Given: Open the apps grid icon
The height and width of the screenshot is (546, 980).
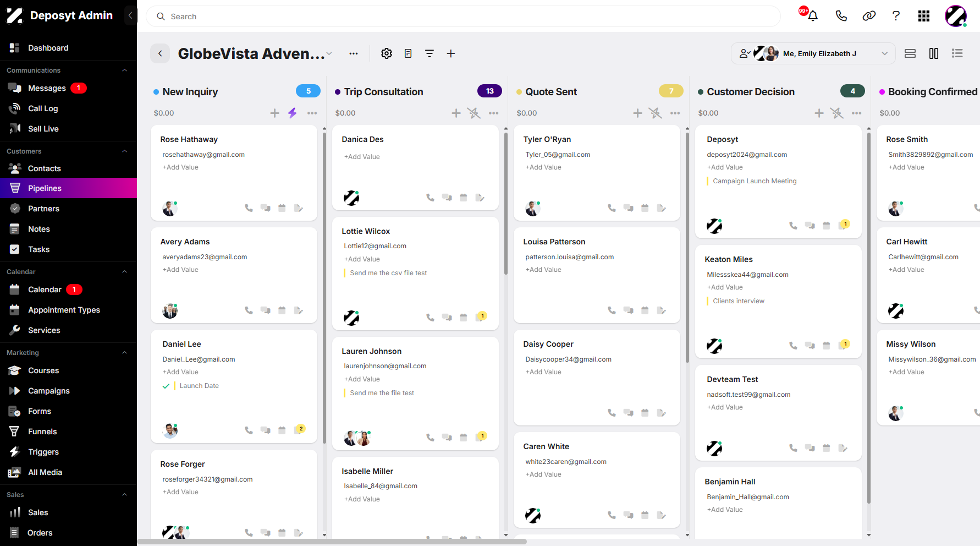Looking at the screenshot, I should point(924,16).
